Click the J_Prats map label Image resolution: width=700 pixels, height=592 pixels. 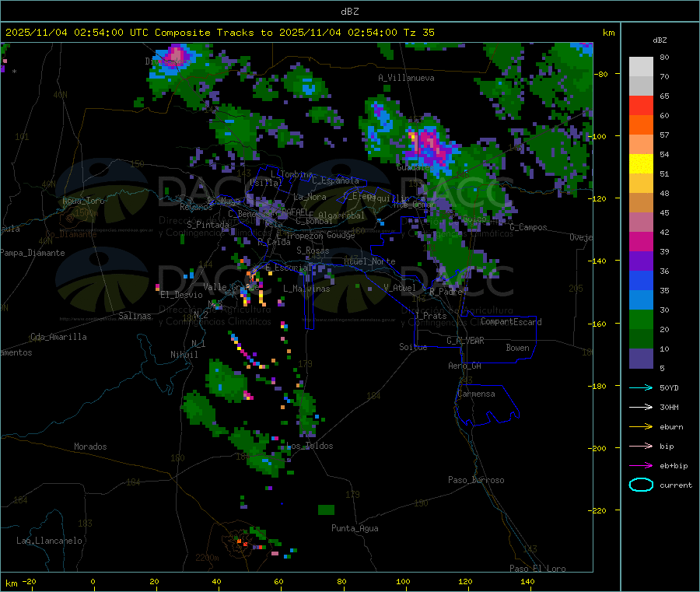[x=431, y=316]
